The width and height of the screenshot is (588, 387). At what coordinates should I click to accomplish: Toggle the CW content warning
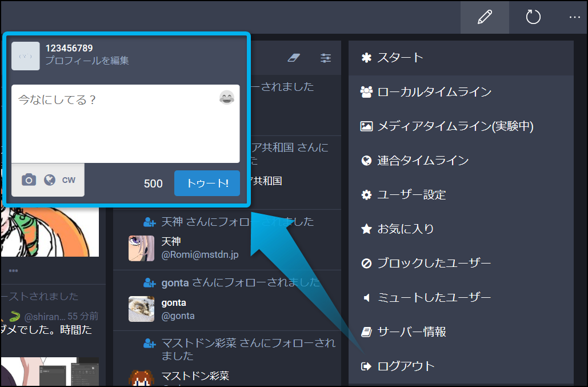69,180
